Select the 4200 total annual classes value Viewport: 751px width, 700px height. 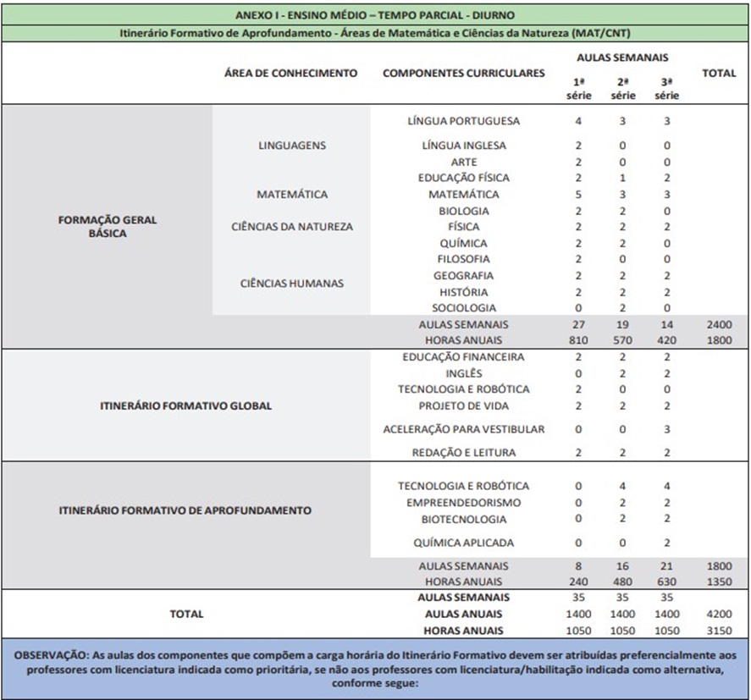tap(718, 614)
